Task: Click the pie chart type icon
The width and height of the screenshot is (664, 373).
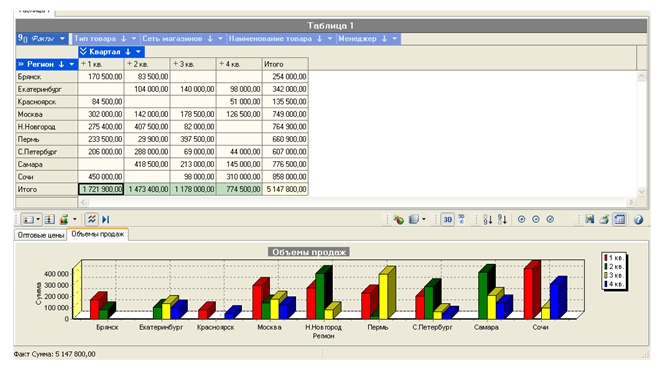Action: pyautogui.click(x=398, y=219)
